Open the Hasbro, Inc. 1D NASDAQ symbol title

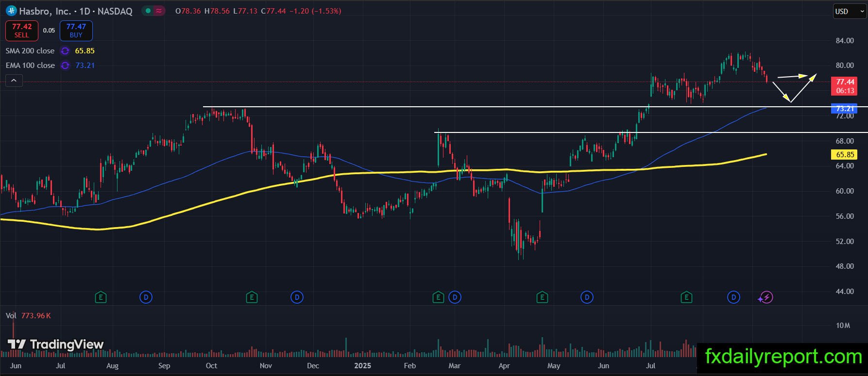[x=76, y=11]
